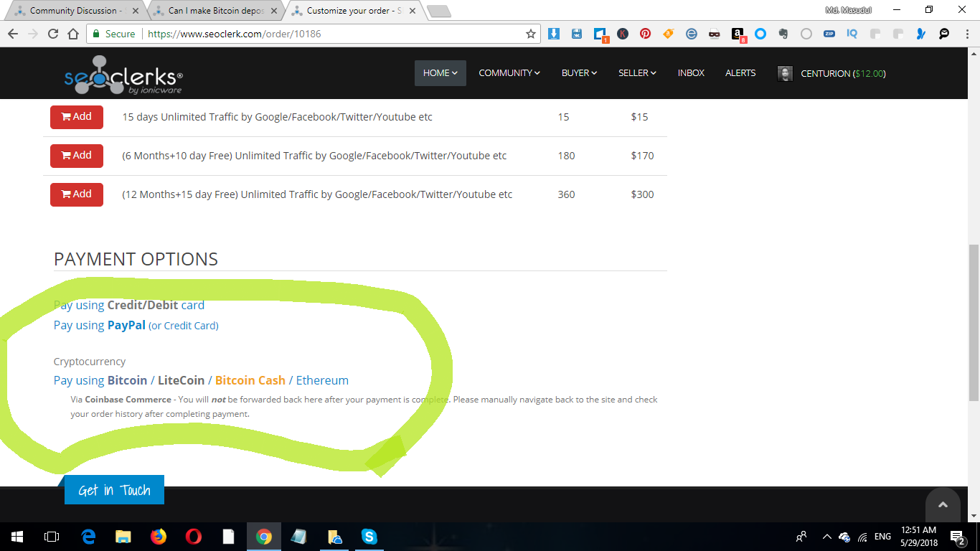Bookmark this page with the star icon
980x551 pixels.
coord(531,34)
